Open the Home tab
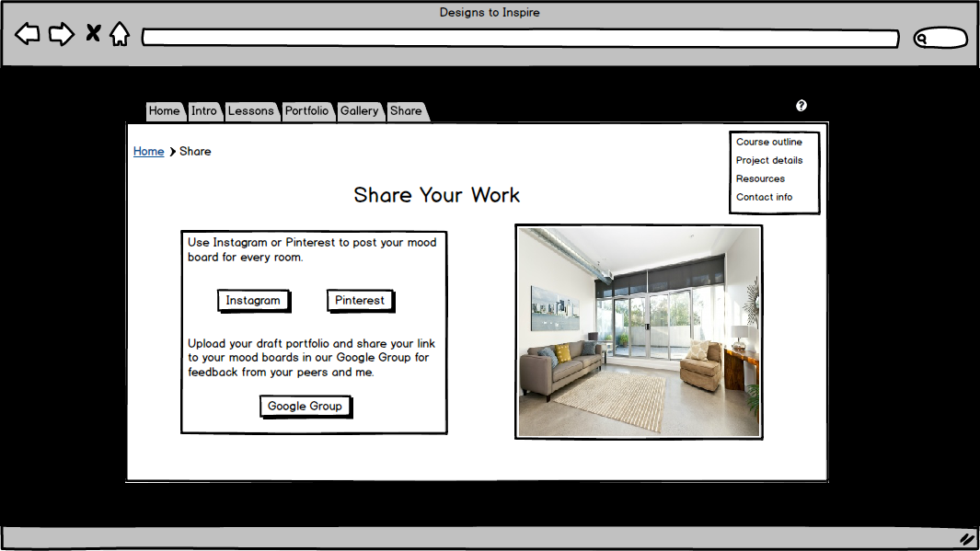This screenshot has height=551, width=980. 165,111
